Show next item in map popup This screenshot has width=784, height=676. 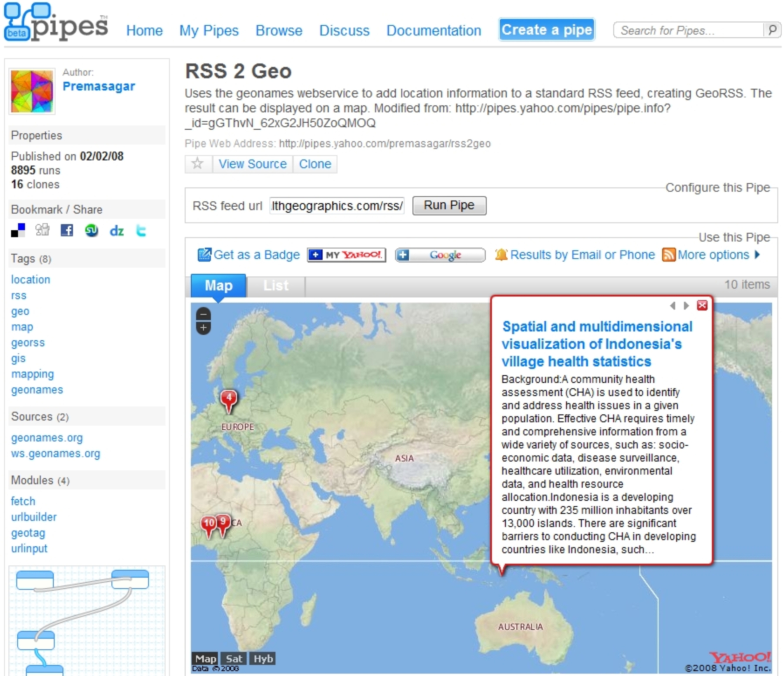[x=686, y=305]
